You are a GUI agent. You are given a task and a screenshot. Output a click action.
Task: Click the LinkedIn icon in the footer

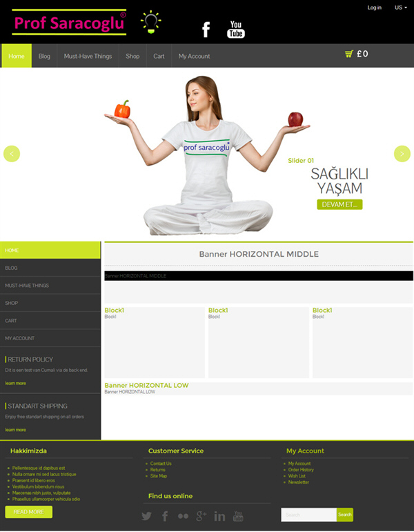(219, 516)
